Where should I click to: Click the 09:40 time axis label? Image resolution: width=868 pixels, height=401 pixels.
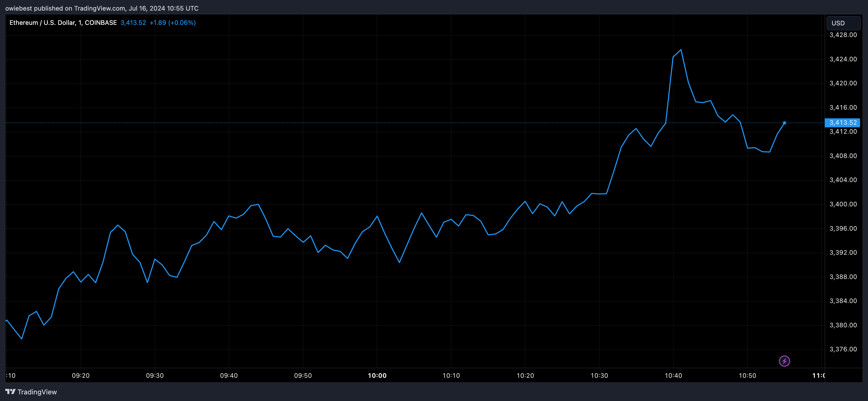(229, 375)
